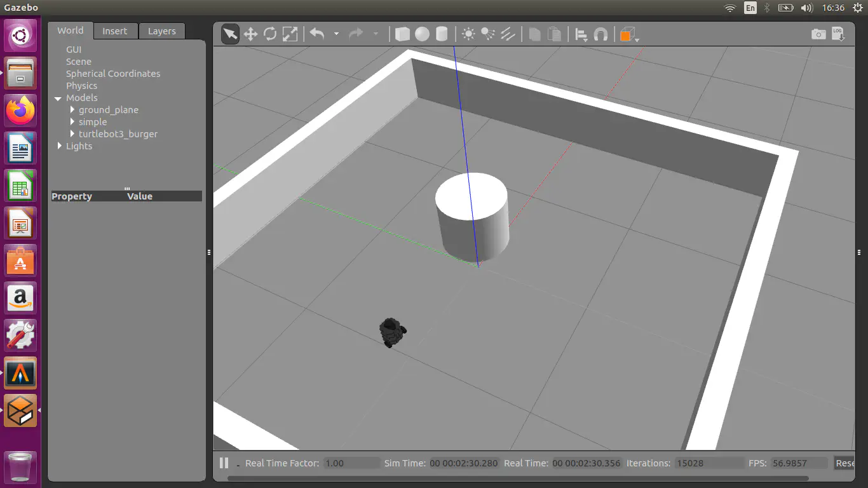Select the ground_plane model label

(109, 110)
